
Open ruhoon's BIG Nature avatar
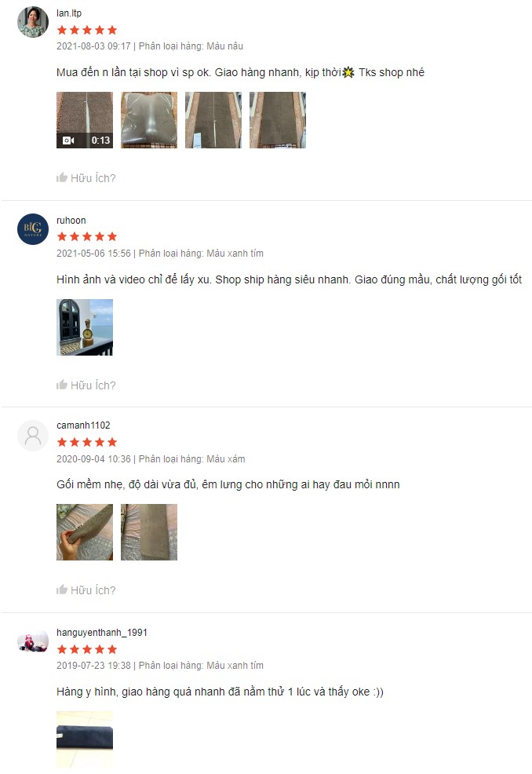point(33,229)
